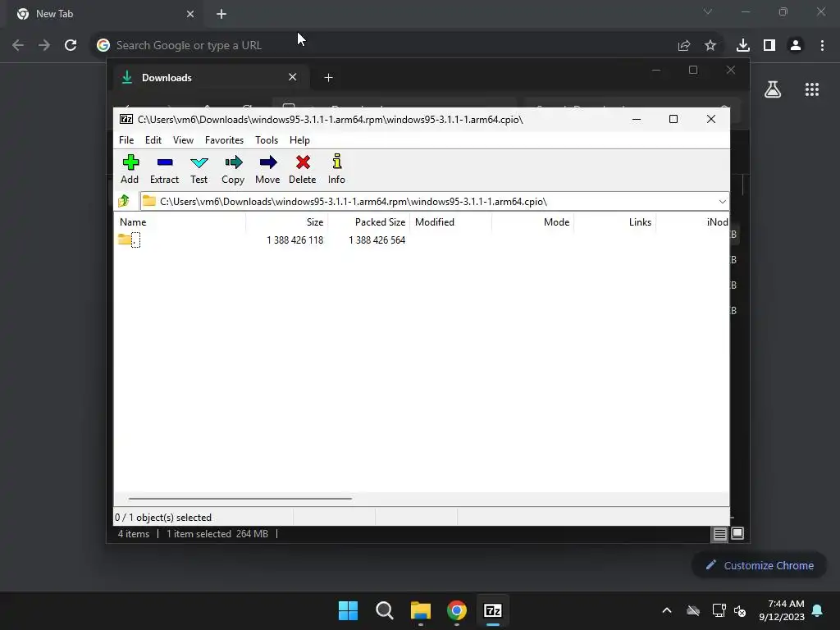Select the Move toolbar icon
Viewport: 840px width, 630px height.
tap(267, 169)
